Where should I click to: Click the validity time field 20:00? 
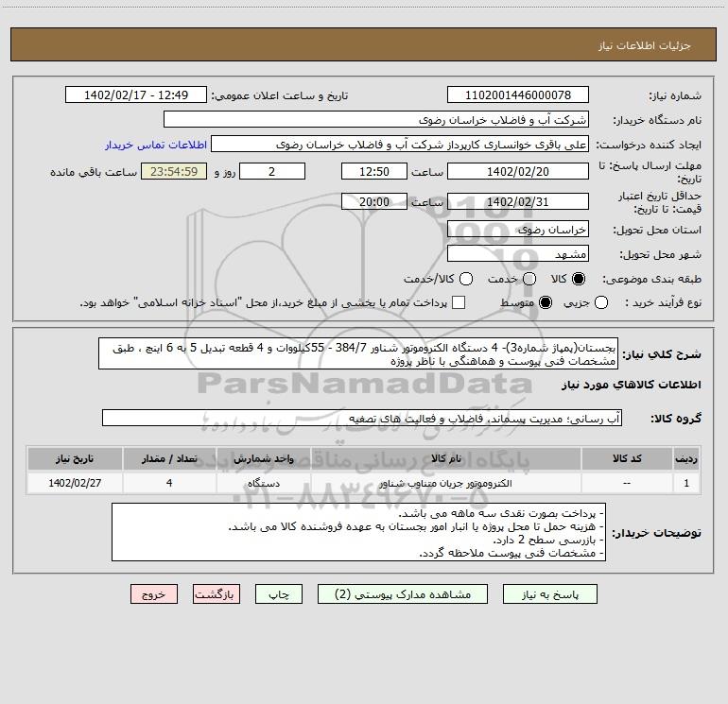(x=374, y=201)
